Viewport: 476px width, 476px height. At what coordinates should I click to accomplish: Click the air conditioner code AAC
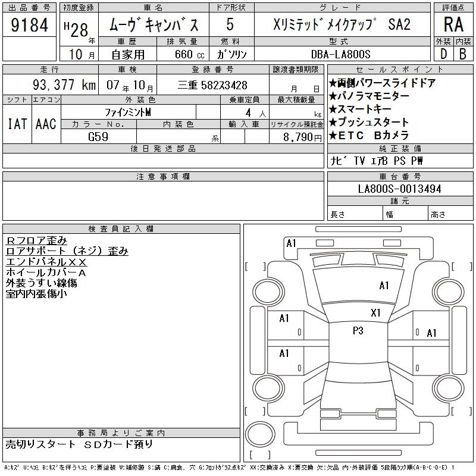(x=46, y=124)
